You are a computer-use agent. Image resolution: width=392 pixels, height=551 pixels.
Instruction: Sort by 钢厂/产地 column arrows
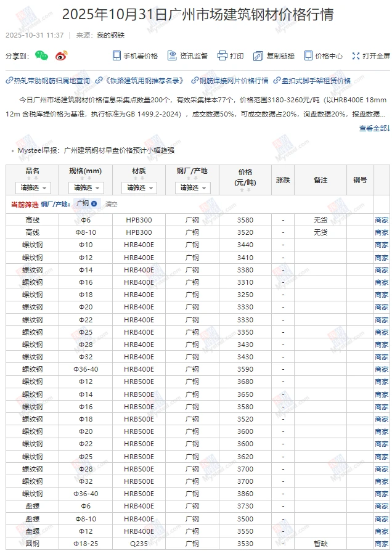pos(192,178)
